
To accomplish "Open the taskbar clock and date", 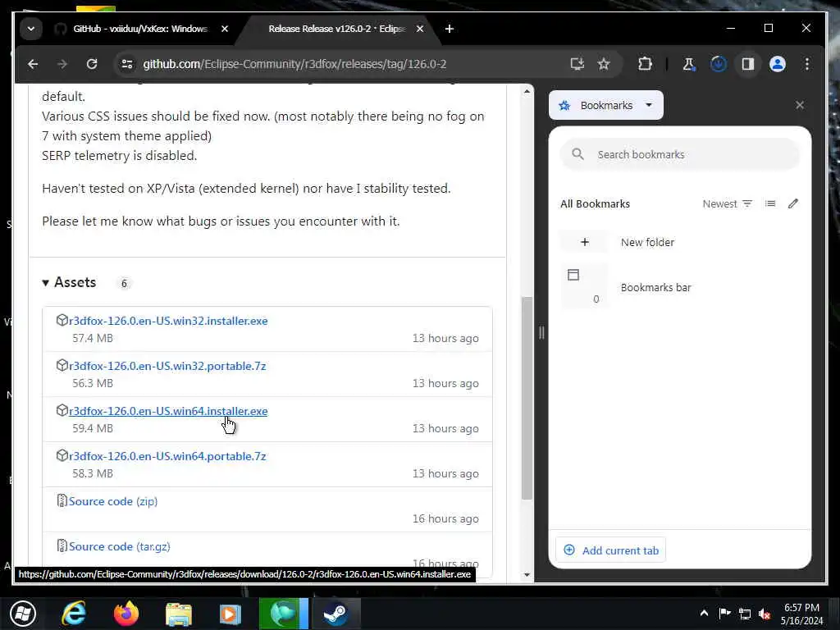I will [x=801, y=614].
